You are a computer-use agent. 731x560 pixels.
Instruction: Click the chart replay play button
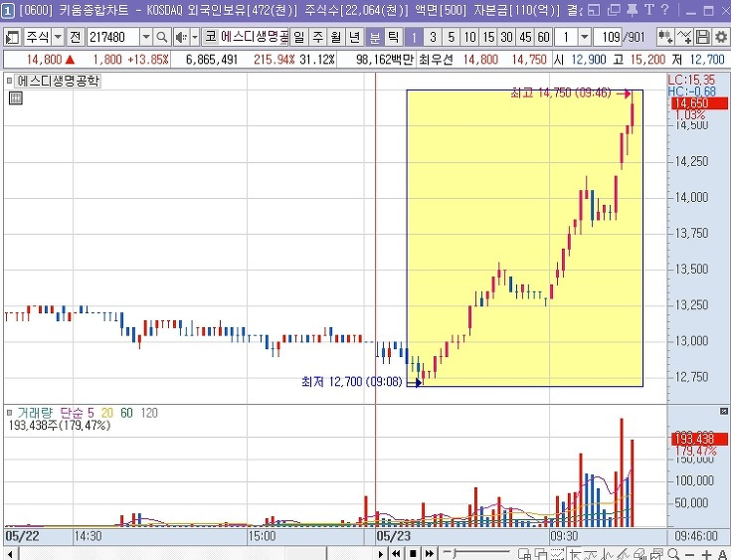381,554
